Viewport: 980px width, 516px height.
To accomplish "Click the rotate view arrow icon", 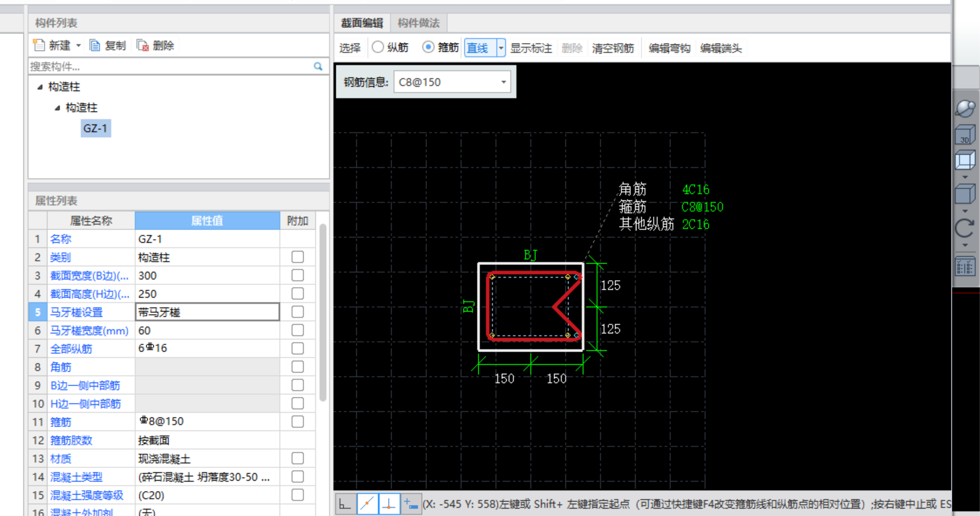I will pyautogui.click(x=965, y=228).
